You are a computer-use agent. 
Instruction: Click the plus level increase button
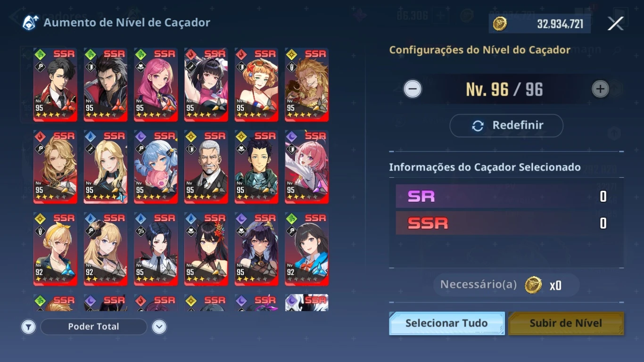600,89
